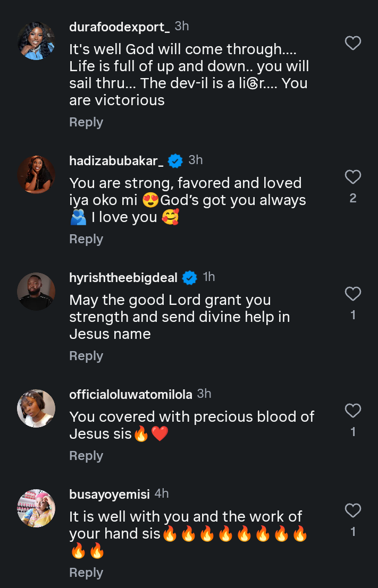Reply to hyrishtheebigdeal's comment

(x=86, y=356)
